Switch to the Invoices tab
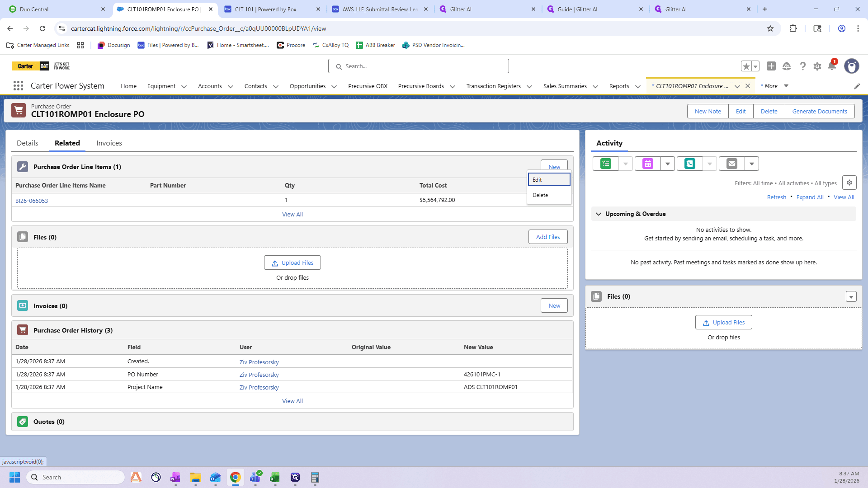Viewport: 868px width, 488px height. click(109, 143)
